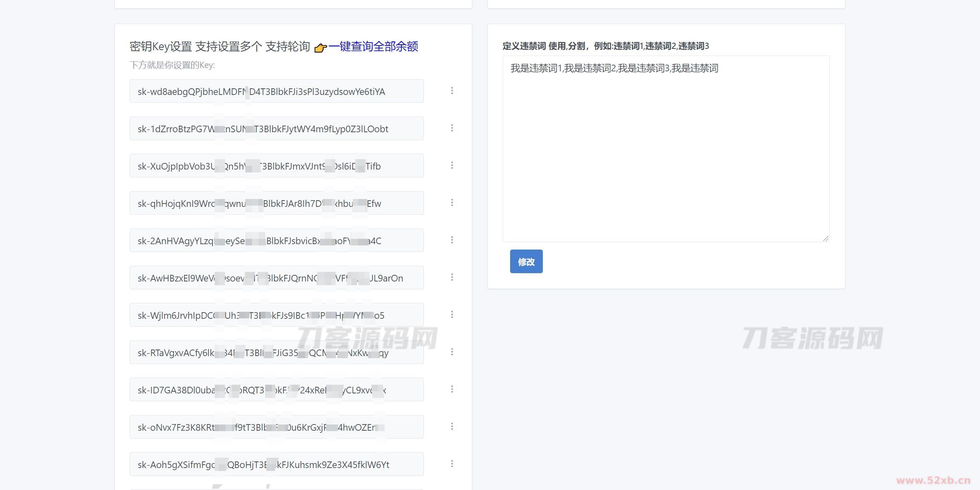Open options menu beside sk-2AnHVAgyYLzq key
Viewport: 980px width, 490px height.
pos(452,240)
